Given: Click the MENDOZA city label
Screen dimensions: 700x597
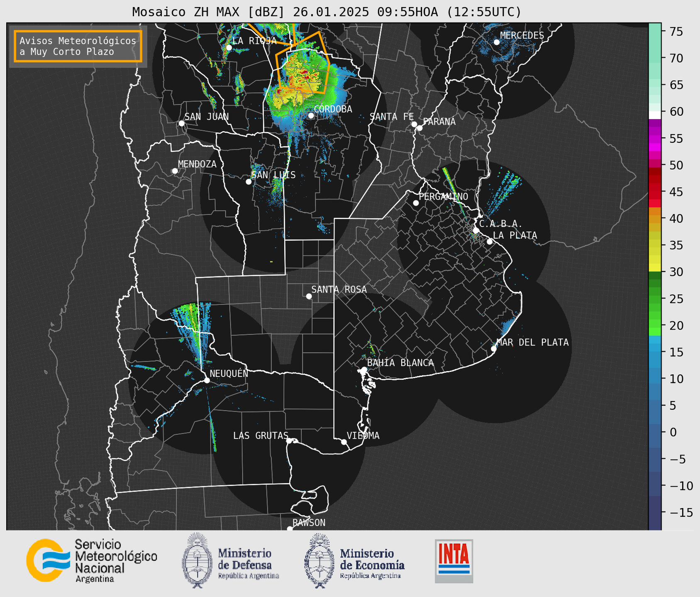Looking at the screenshot, I should (x=197, y=164).
